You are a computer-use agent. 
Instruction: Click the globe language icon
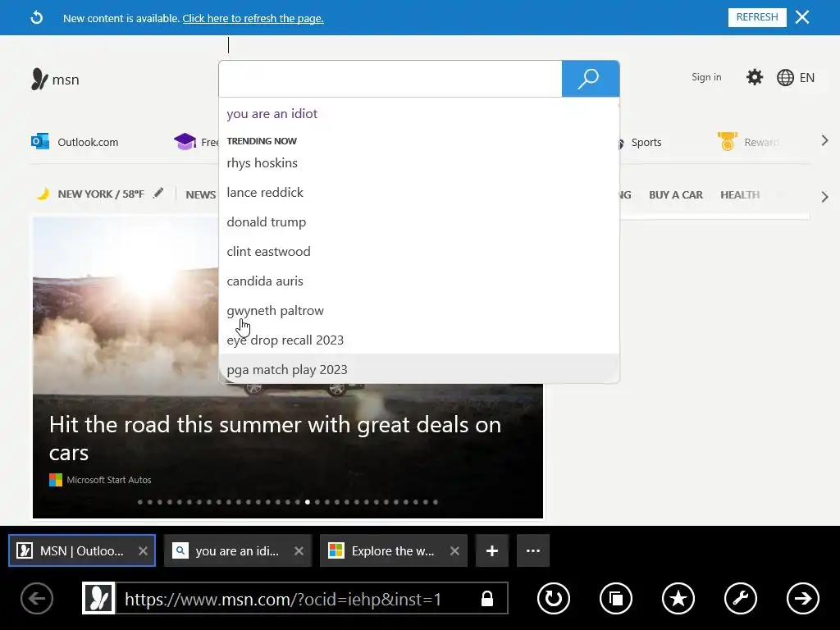785,78
